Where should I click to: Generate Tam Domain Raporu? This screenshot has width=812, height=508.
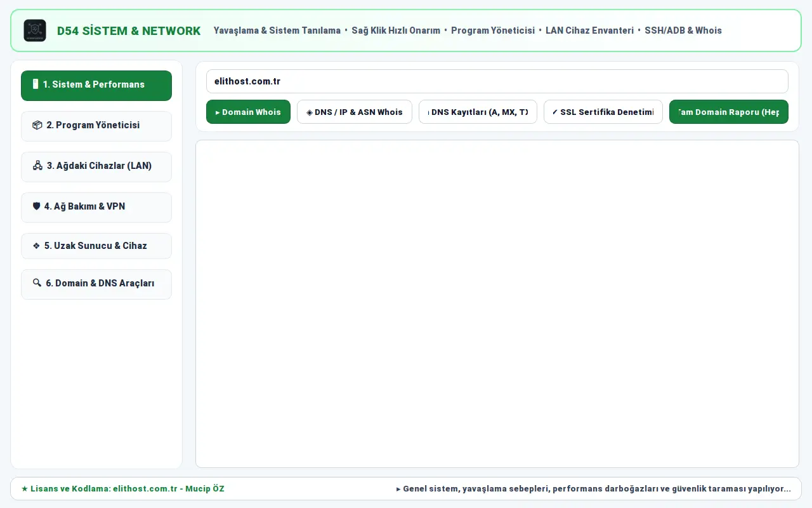(729, 112)
